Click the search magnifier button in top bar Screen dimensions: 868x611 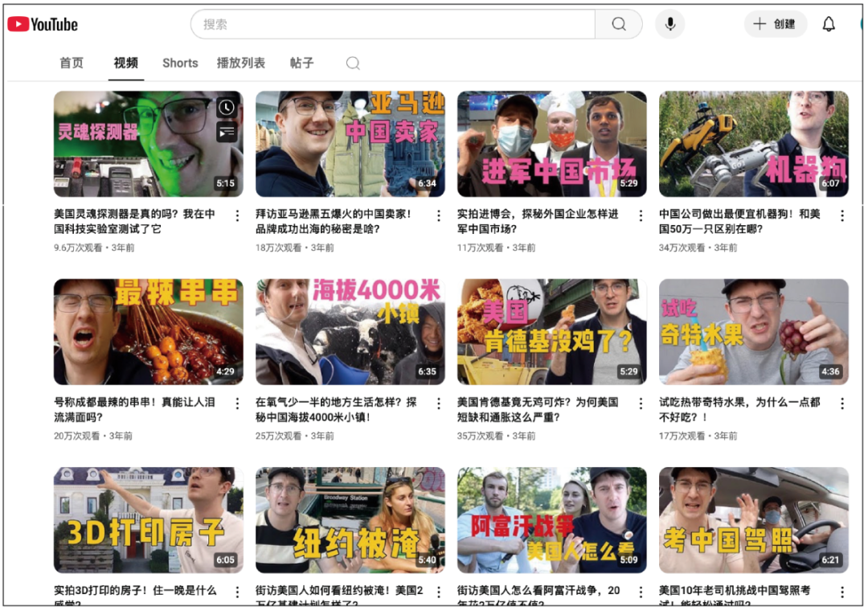(x=619, y=24)
